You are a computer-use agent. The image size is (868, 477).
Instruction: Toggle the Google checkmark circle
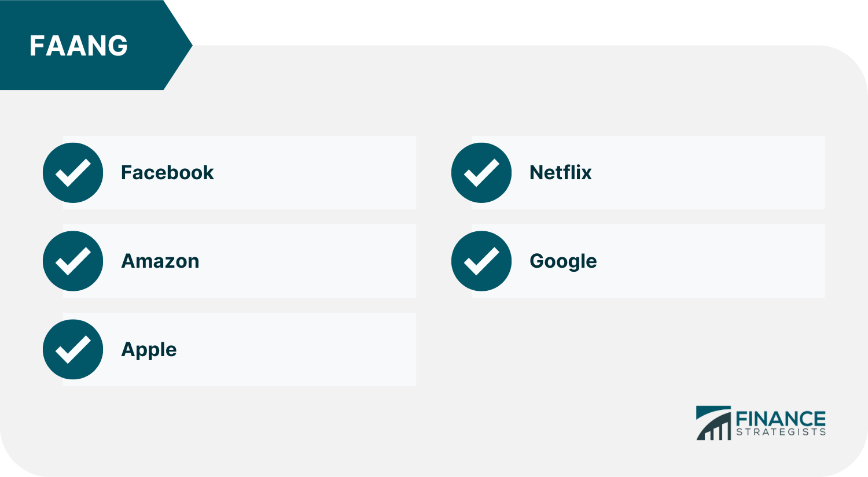click(x=481, y=261)
